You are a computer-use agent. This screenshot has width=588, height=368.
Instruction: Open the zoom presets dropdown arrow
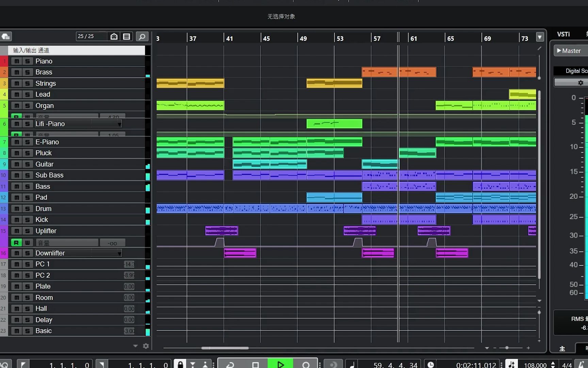pos(487,348)
